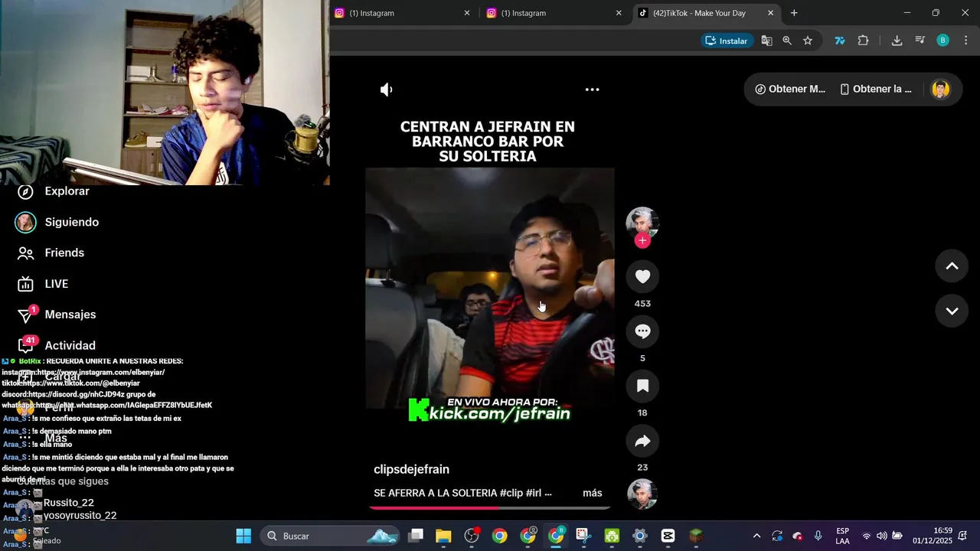Seek along the red video progress bar
This screenshot has width=980, height=551.
point(490,507)
